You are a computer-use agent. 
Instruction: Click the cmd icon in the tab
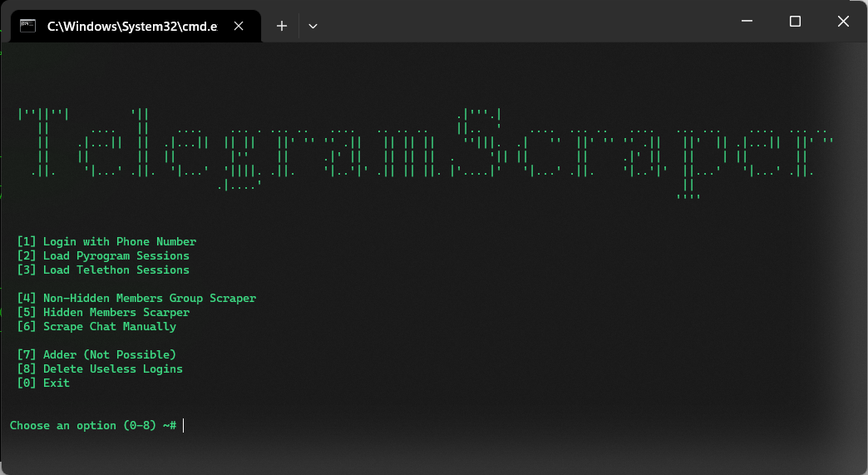pos(27,26)
